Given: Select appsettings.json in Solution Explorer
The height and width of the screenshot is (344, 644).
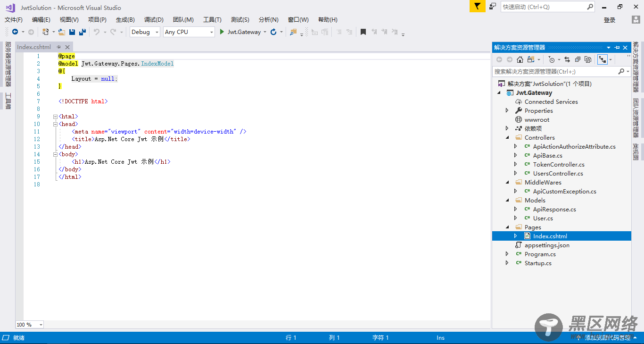Looking at the screenshot, I should (x=547, y=245).
